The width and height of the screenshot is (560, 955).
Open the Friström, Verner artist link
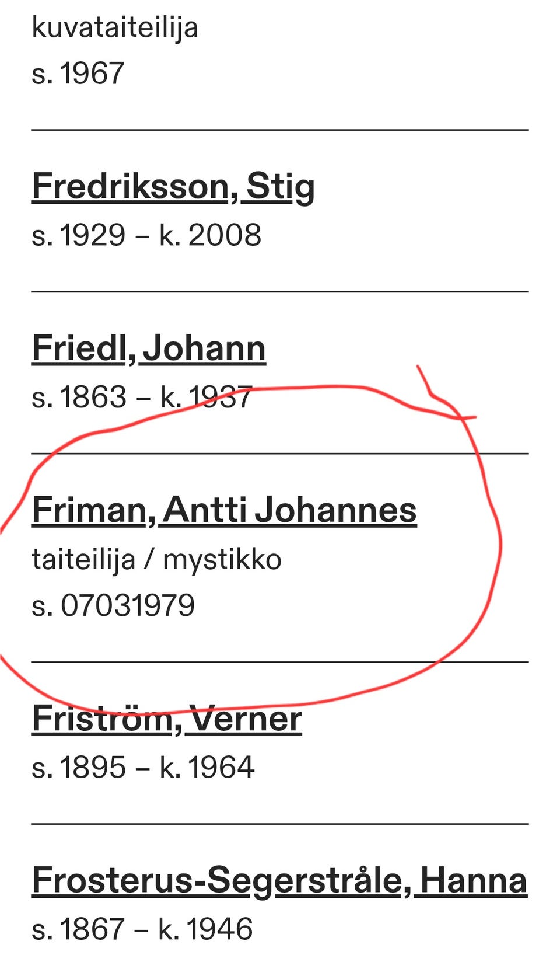coord(167,719)
